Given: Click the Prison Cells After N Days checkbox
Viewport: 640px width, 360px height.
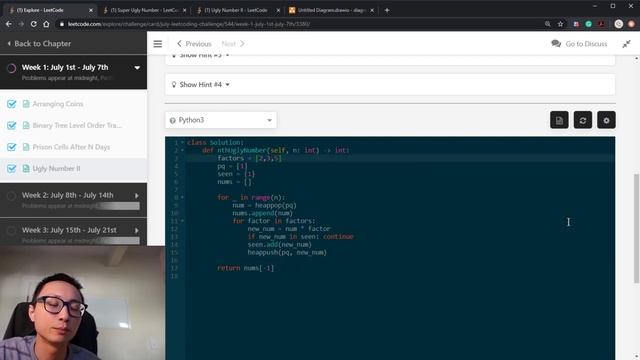Looking at the screenshot, I should tap(11, 147).
